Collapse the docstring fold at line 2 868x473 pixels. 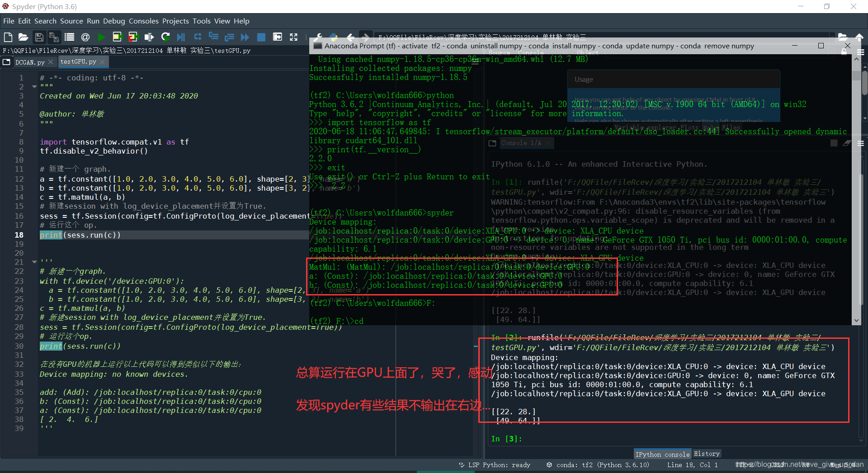pos(34,87)
